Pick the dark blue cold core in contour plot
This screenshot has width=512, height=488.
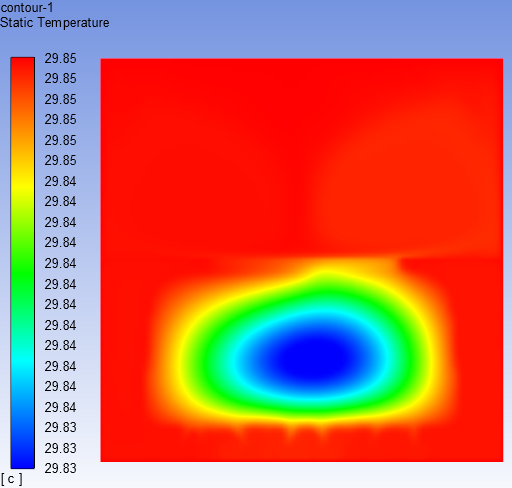point(315,359)
